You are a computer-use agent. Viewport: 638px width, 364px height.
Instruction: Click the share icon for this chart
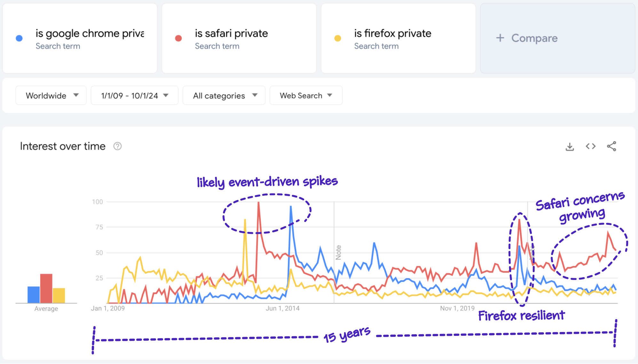click(612, 146)
